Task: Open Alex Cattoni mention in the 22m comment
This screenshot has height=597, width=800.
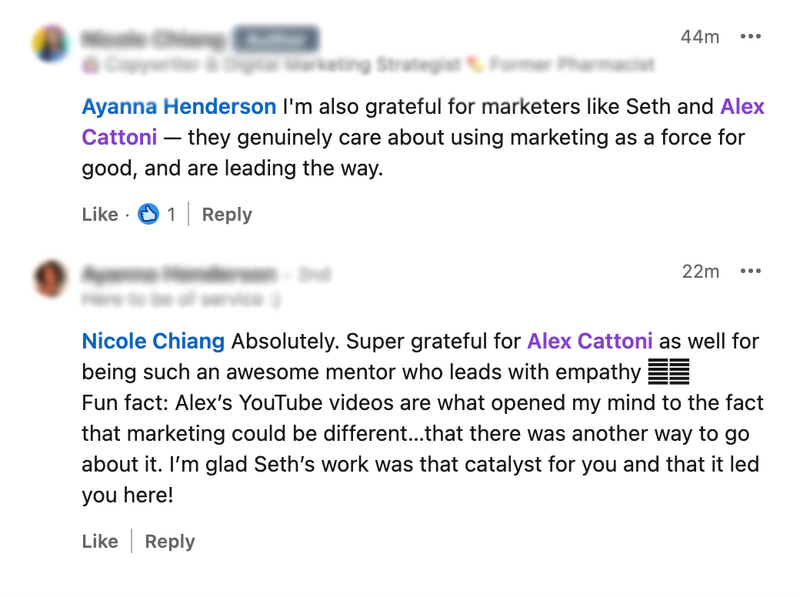Action: (590, 341)
